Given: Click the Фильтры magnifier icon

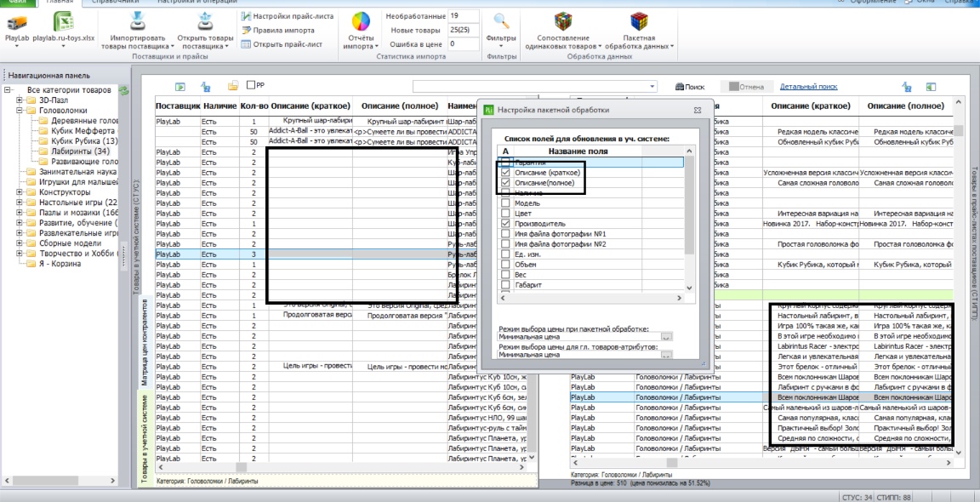Looking at the screenshot, I should [x=500, y=22].
